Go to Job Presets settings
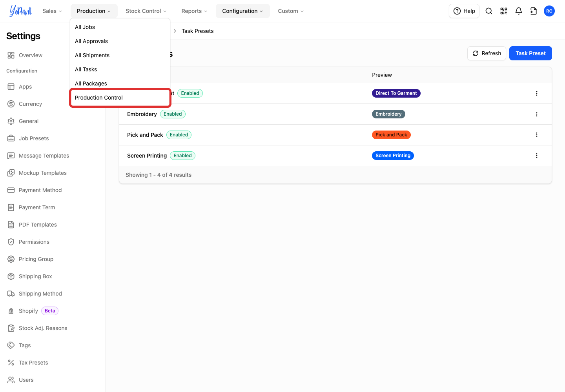The height and width of the screenshot is (392, 565). pyautogui.click(x=34, y=138)
